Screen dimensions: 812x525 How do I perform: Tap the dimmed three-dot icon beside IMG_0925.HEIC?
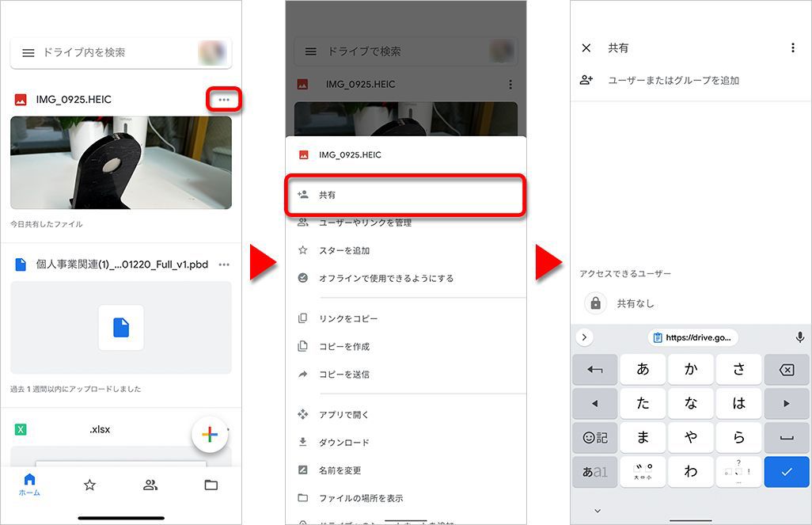click(x=510, y=85)
